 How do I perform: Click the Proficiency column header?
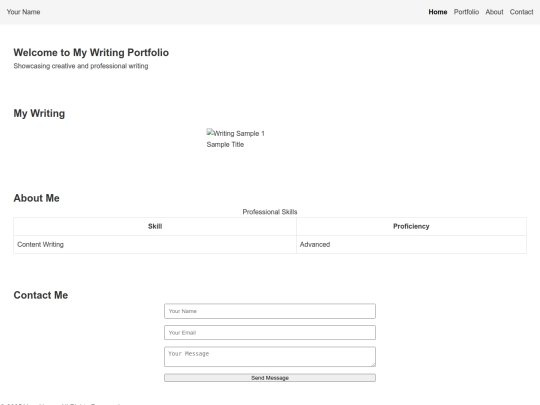coord(411,226)
